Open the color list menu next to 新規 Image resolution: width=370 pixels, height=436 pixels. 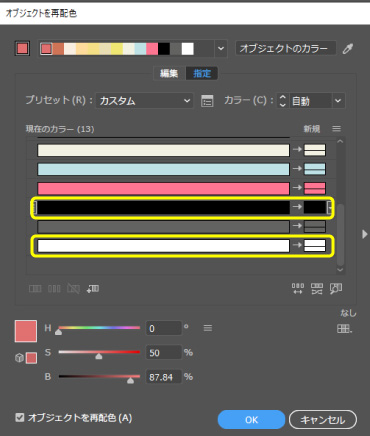336,128
